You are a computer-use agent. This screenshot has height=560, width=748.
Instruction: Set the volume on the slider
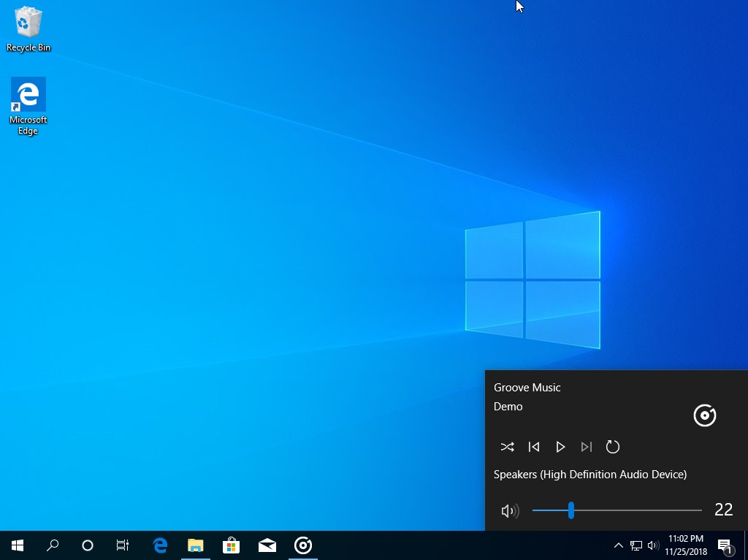point(571,510)
